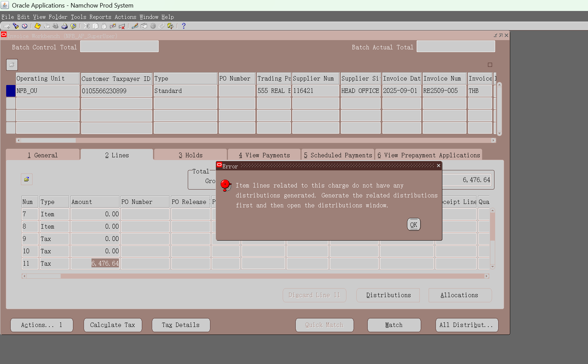The height and width of the screenshot is (364, 588).
Task: Click the Copy toolbar icon
Action: point(95,26)
